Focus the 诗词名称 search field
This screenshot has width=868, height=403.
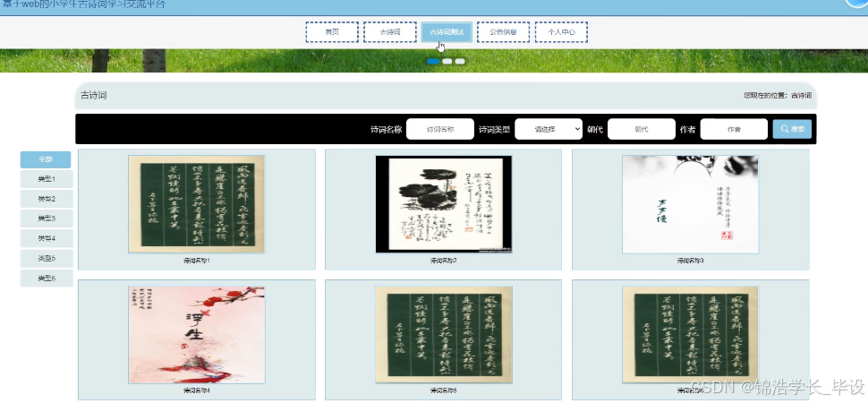pyautogui.click(x=440, y=129)
